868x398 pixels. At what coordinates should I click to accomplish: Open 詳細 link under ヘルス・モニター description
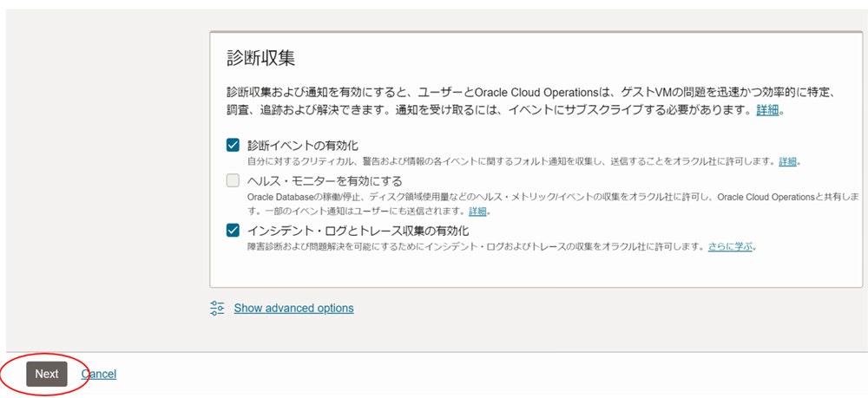(x=477, y=212)
